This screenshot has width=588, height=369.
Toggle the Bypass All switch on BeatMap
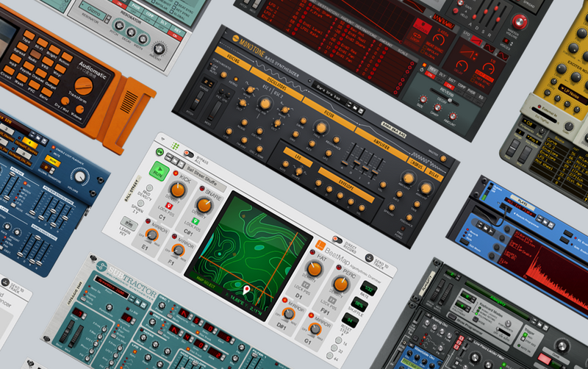pos(187,156)
